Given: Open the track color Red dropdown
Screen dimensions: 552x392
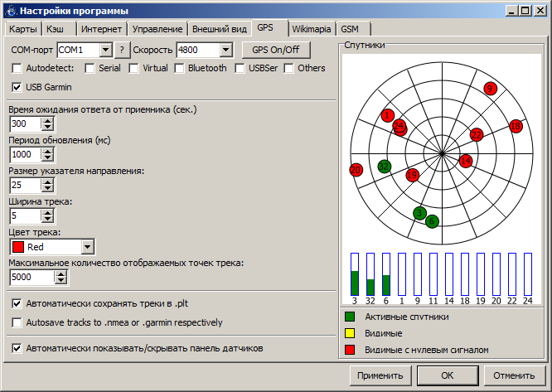Looking at the screenshot, I should [87, 247].
